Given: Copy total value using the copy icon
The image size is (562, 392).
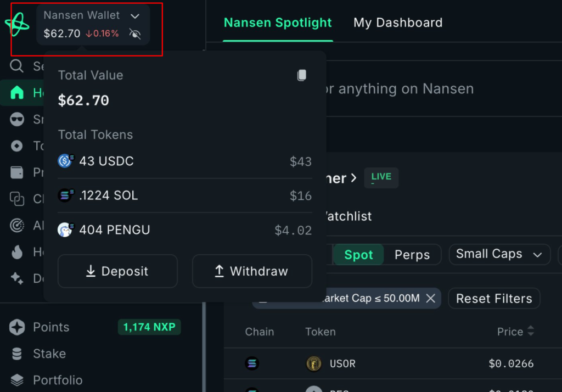Looking at the screenshot, I should 301,75.
